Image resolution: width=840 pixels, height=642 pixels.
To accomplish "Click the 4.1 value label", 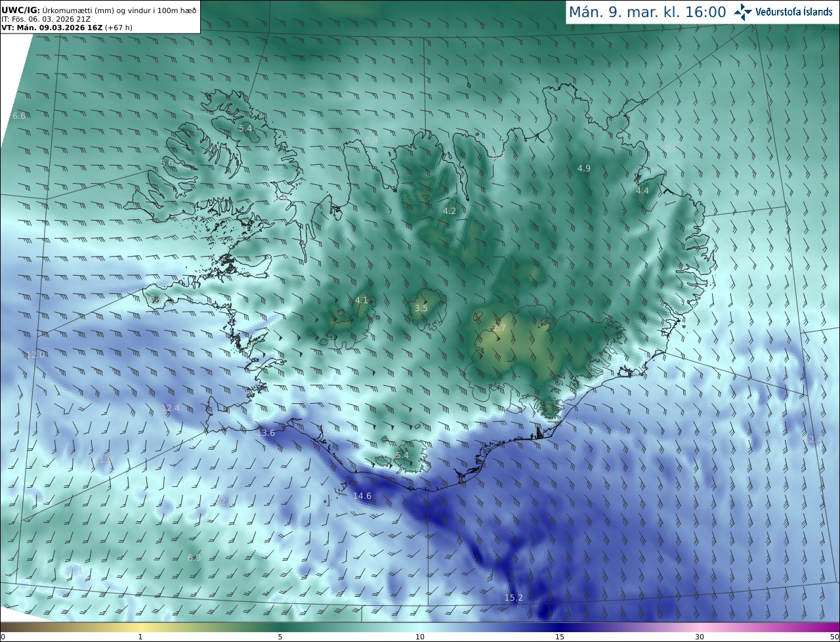I will pyautogui.click(x=362, y=300).
